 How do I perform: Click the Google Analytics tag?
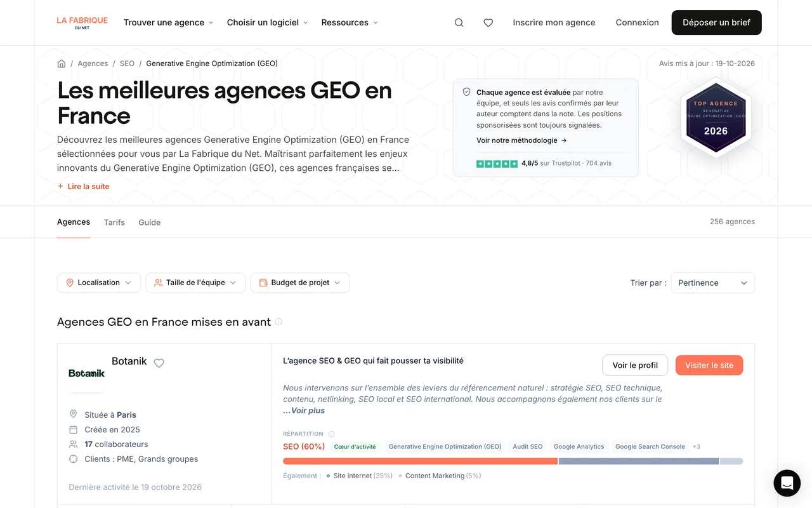[579, 446]
